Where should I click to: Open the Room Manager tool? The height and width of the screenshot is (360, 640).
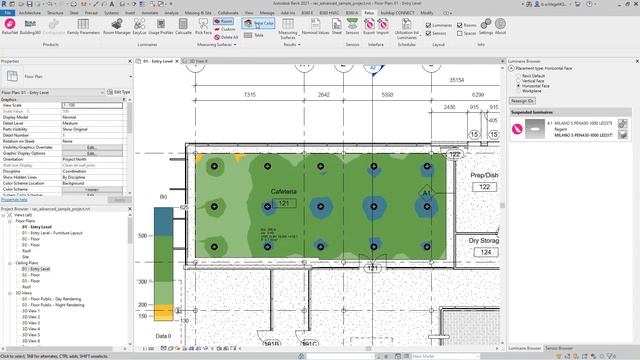coord(117,26)
